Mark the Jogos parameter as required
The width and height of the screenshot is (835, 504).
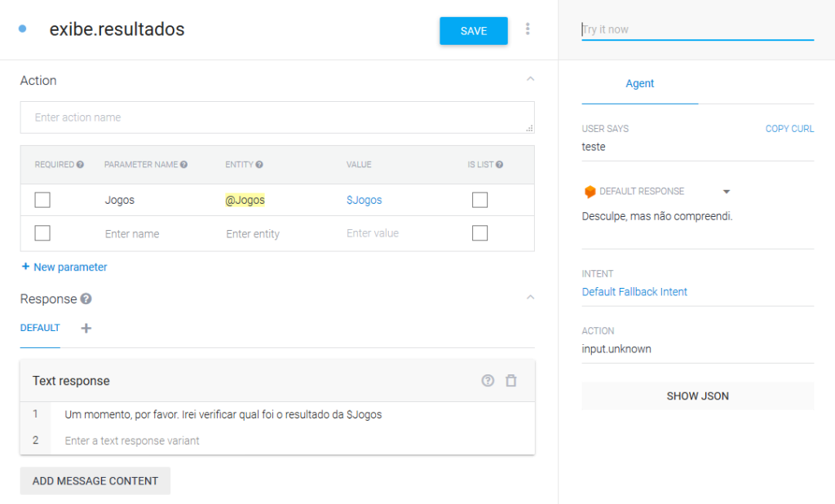point(42,200)
